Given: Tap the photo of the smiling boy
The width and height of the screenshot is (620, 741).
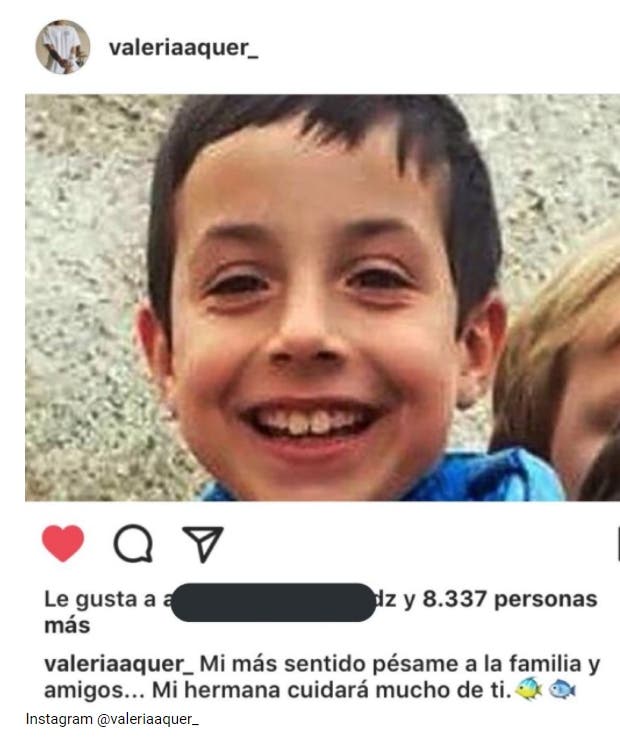Looking at the screenshot, I should (x=322, y=297).
